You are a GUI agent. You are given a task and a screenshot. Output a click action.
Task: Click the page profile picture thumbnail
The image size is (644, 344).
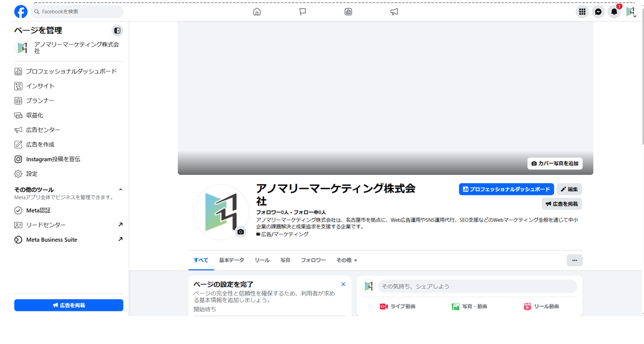pos(221,212)
